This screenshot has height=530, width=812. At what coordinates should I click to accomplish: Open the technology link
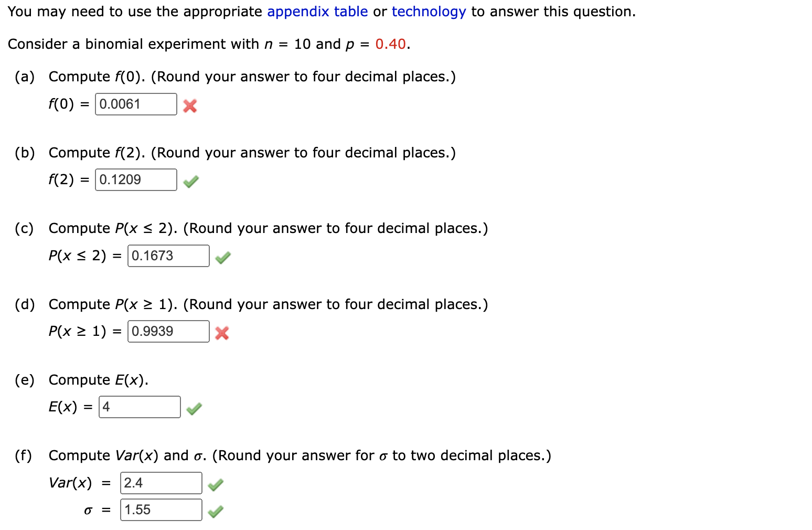click(x=429, y=11)
